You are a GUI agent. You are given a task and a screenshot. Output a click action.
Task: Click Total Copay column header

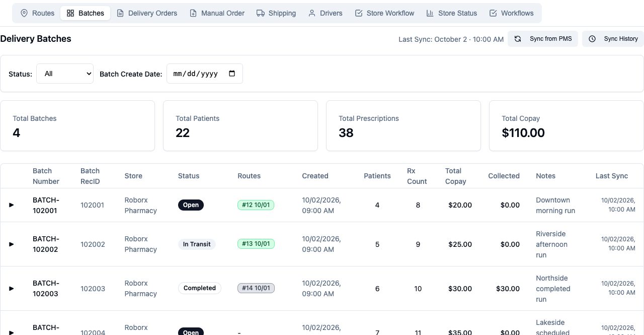coord(456,176)
